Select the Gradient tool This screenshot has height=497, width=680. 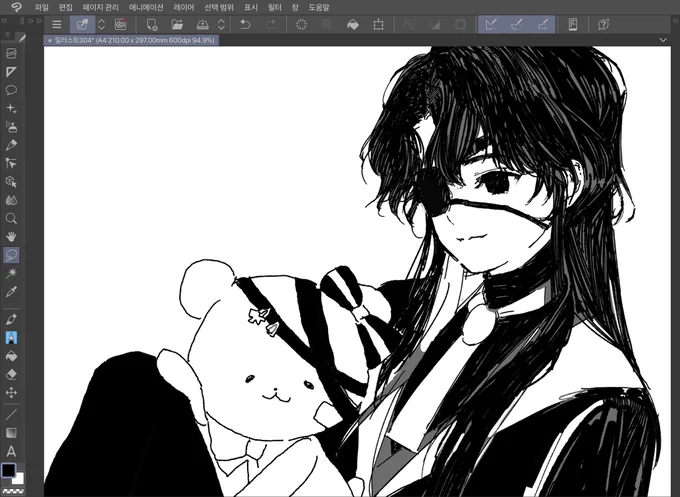click(x=11, y=433)
